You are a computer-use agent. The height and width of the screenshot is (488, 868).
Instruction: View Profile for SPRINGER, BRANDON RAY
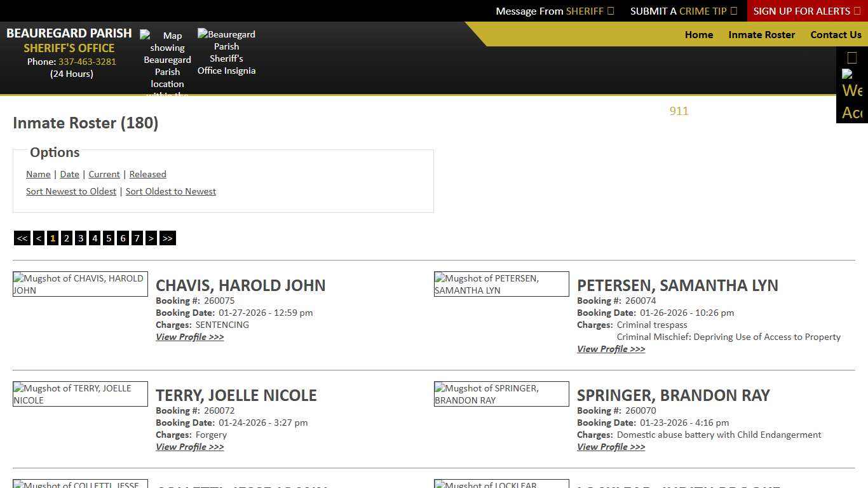pos(611,447)
